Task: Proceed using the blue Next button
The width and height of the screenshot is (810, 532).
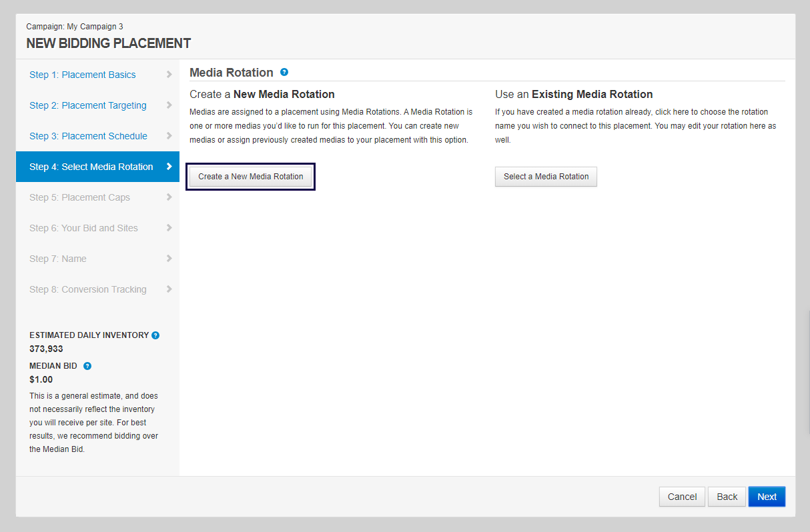Action: [x=767, y=497]
